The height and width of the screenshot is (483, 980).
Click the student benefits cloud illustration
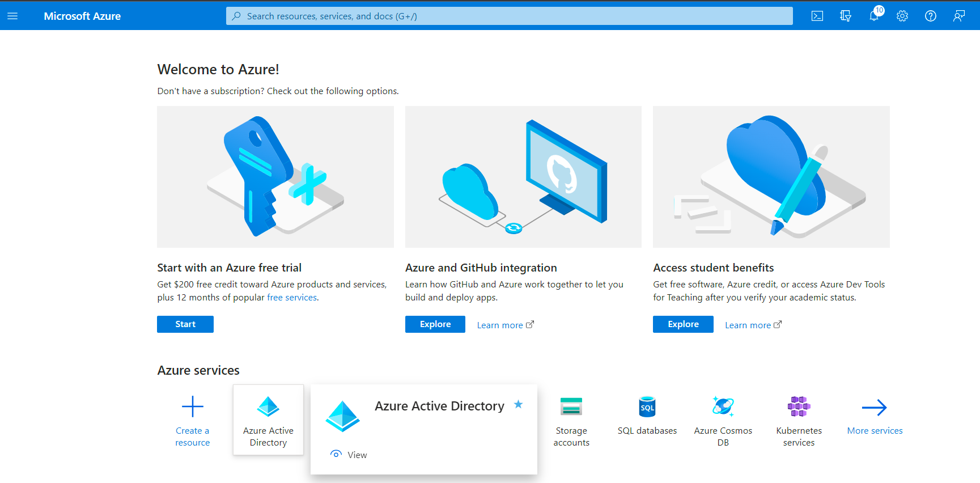coord(771,176)
